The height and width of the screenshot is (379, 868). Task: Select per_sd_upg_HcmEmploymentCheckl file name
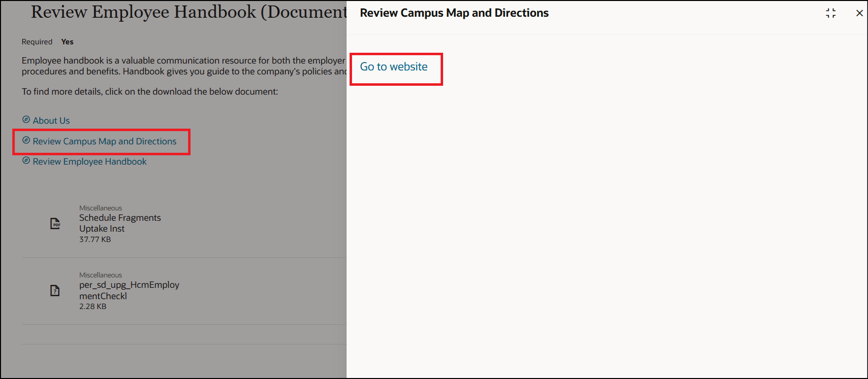click(x=129, y=290)
